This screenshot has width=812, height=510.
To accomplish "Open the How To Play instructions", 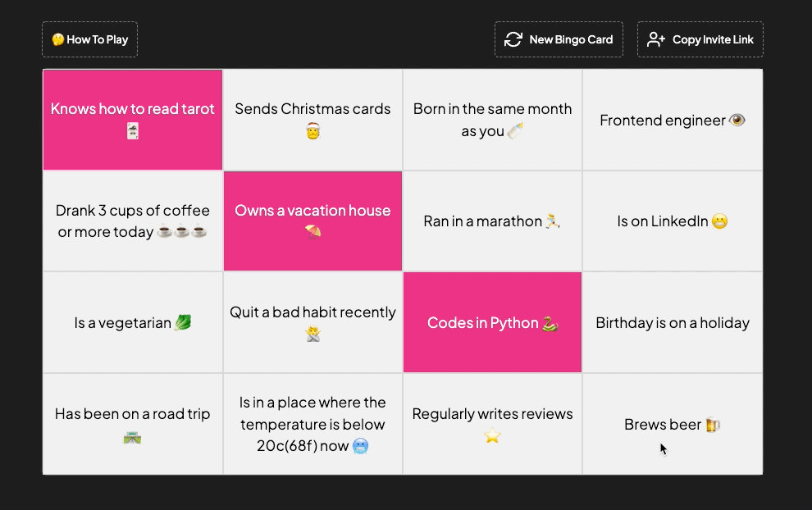I will pos(90,39).
